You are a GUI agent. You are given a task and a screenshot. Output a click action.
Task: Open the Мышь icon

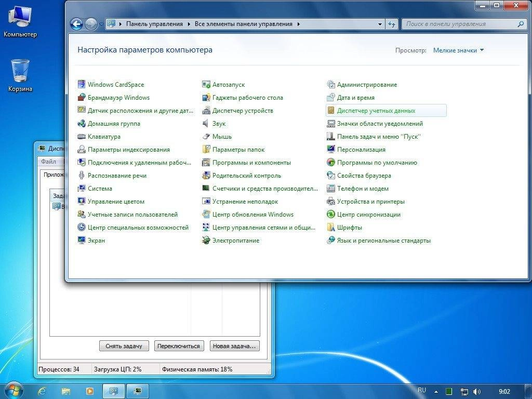(206, 137)
